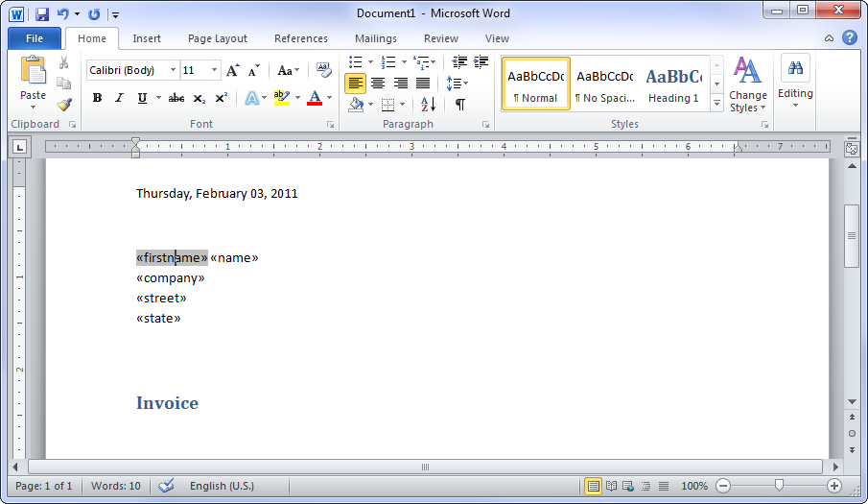
Task: Open numbering list dropdown
Action: (404, 62)
